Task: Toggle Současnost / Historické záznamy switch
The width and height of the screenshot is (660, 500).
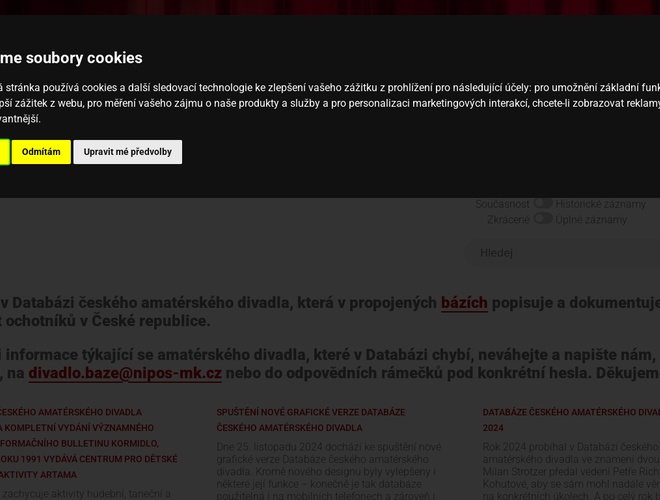Action: pyautogui.click(x=542, y=203)
